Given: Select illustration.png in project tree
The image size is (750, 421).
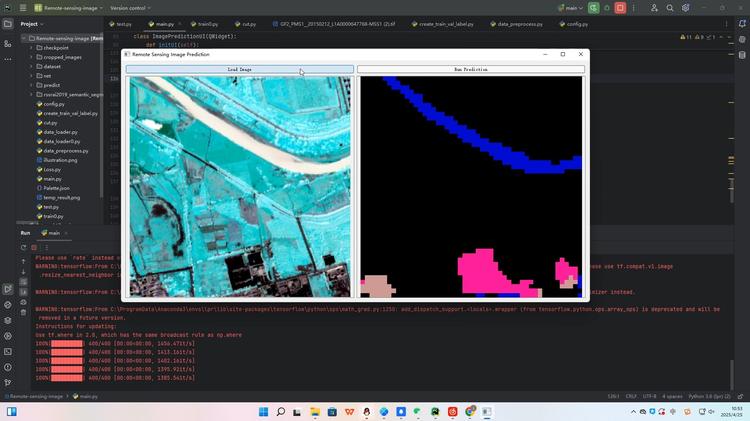Looking at the screenshot, I should point(60,160).
